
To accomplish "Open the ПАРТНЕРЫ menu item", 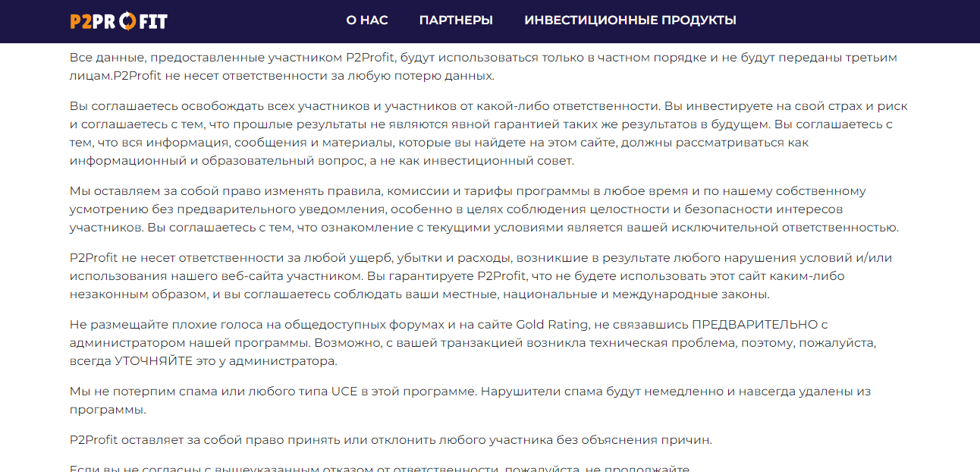I will coord(457,20).
